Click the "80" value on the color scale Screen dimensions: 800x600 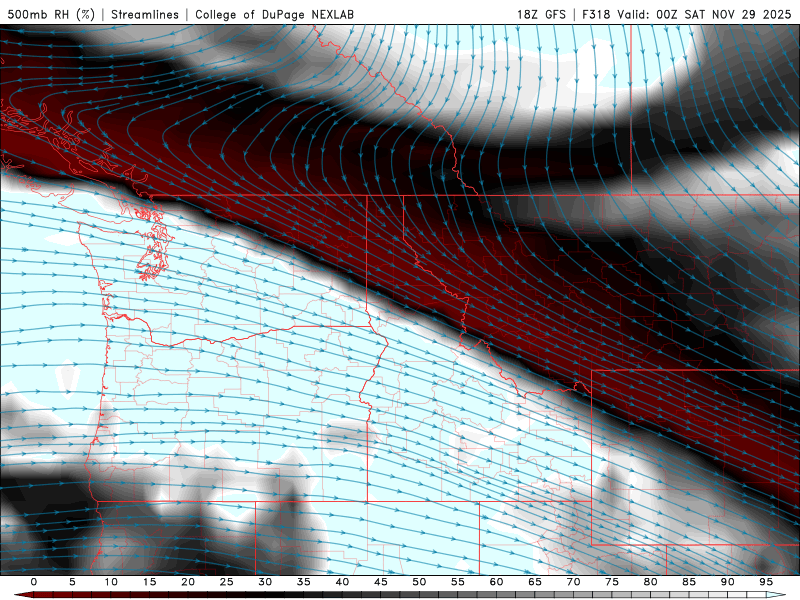point(650,582)
